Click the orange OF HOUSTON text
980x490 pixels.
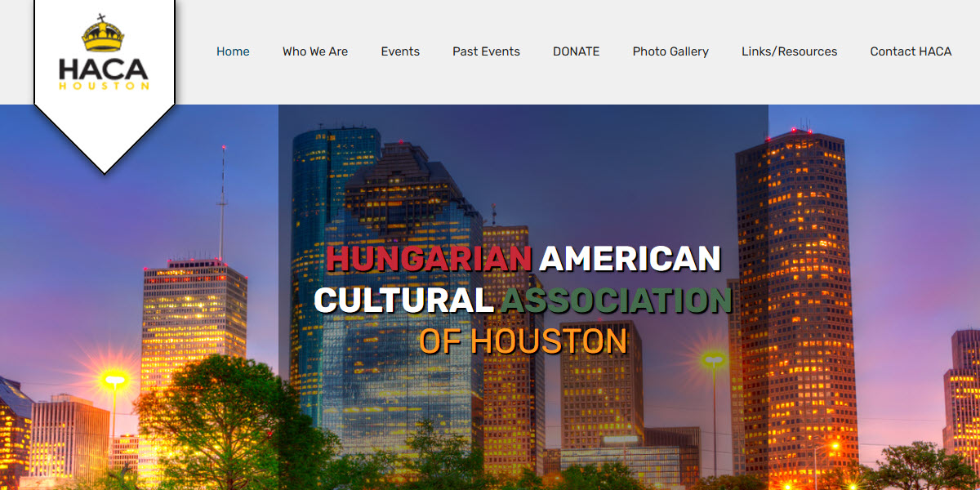tap(523, 341)
